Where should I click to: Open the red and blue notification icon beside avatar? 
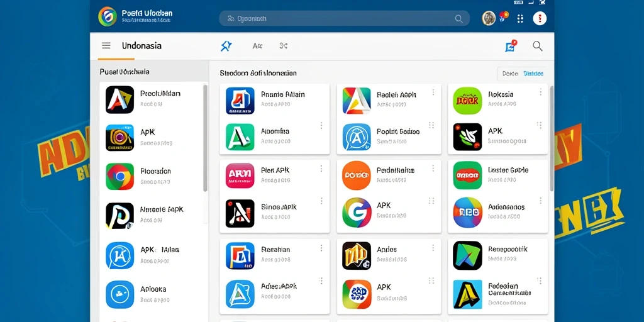(x=504, y=17)
